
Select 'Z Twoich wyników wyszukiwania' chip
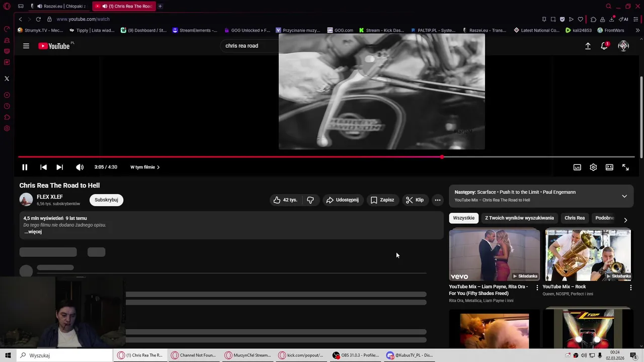[519, 218]
